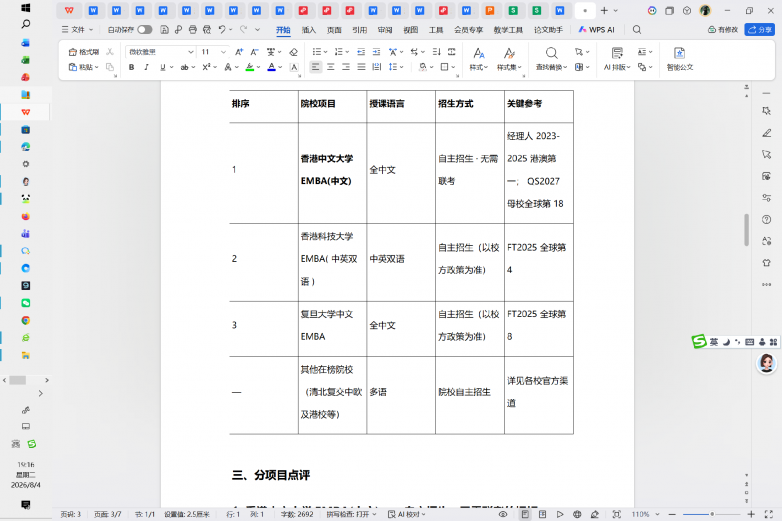Open the File (文件) menu
Screen dimensions: 782x521
tap(77, 30)
